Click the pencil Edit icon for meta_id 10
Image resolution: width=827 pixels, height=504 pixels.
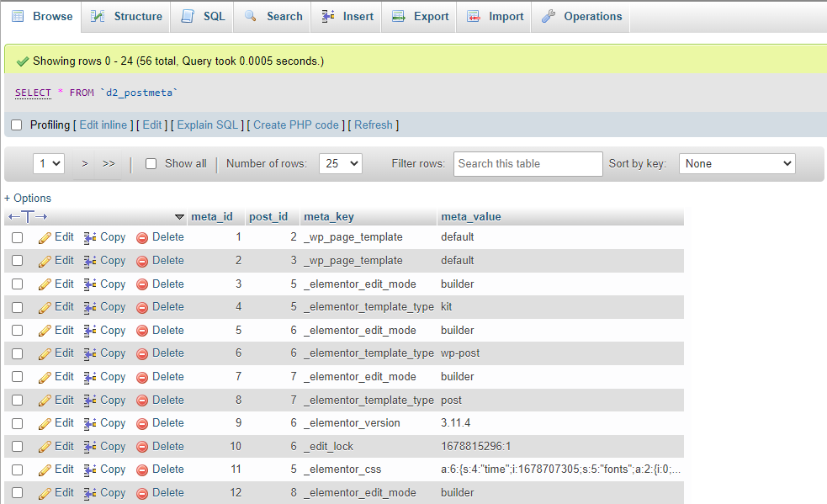tap(45, 447)
